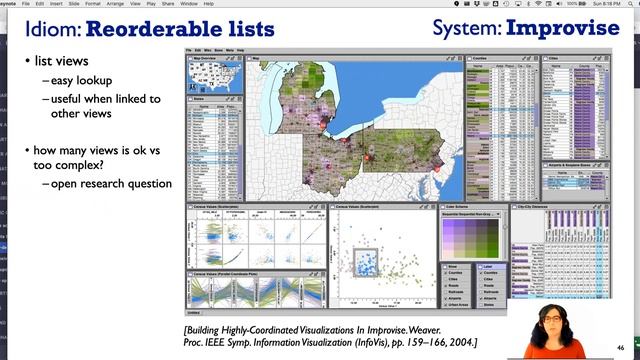The height and width of the screenshot is (360, 640).
Task: Toggle Railroads checkbox in the Label list
Action: (x=481, y=292)
